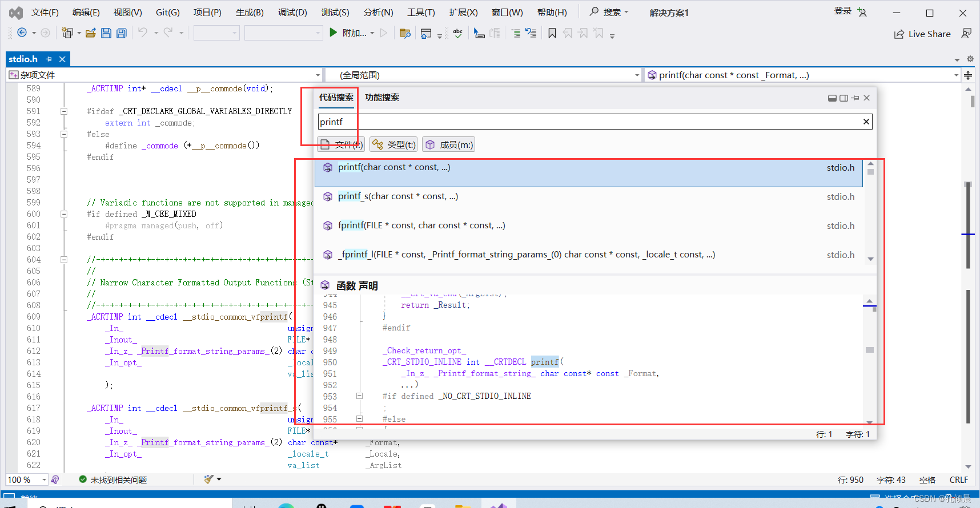
Task: Open the 帮助(H) menu
Action: 552,12
